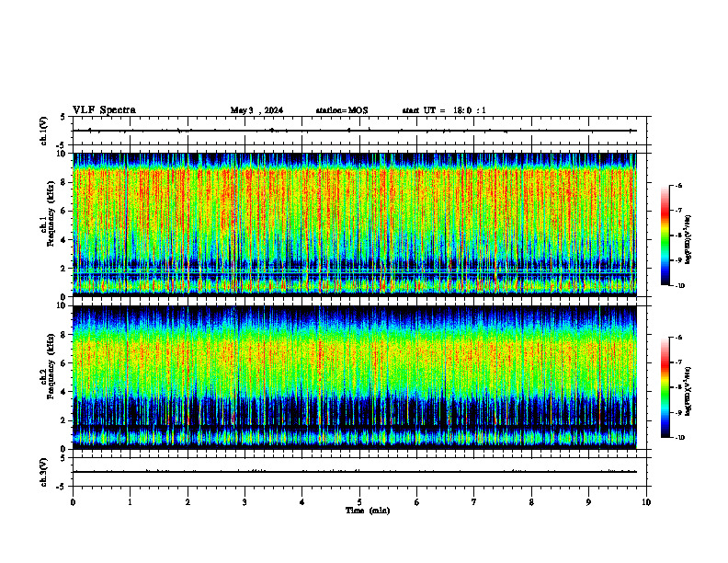Click the ch.2 frequency tick "4"

coord(63,392)
